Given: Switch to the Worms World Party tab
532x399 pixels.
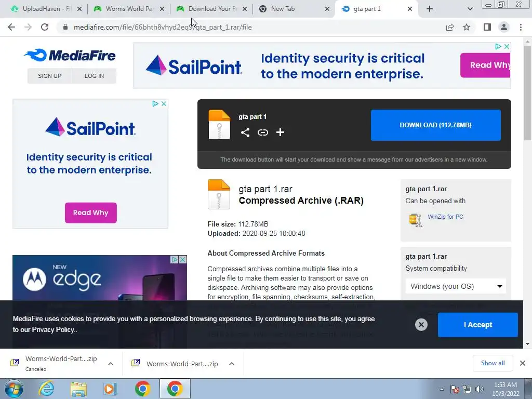Looking at the screenshot, I should 129,9.
